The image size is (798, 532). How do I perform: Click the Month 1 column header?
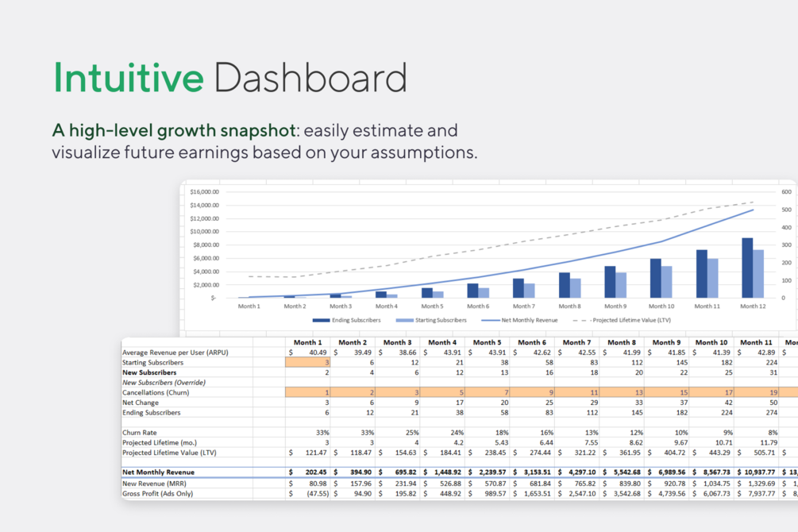pos(307,342)
